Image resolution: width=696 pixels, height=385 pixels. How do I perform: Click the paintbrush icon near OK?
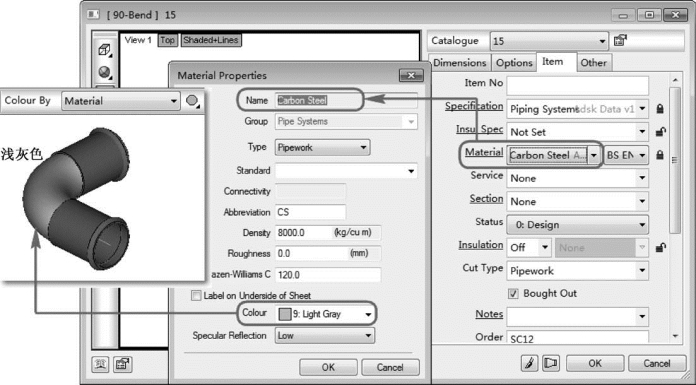pyautogui.click(x=529, y=363)
